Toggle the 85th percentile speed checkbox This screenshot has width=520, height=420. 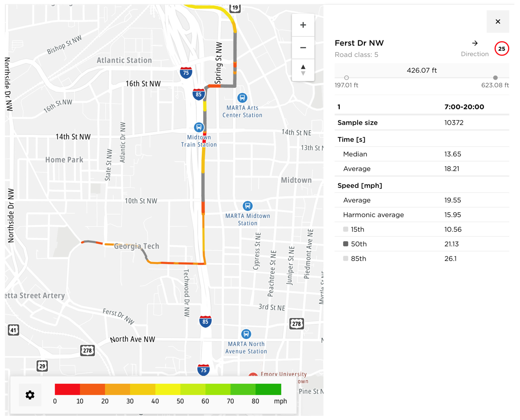[346, 258]
